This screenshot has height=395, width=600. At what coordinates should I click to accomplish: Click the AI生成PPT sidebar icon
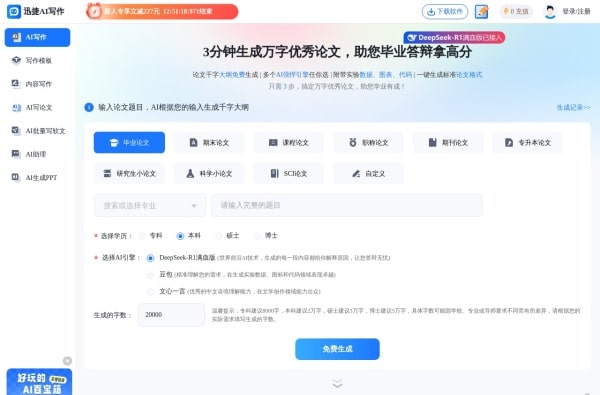click(16, 177)
